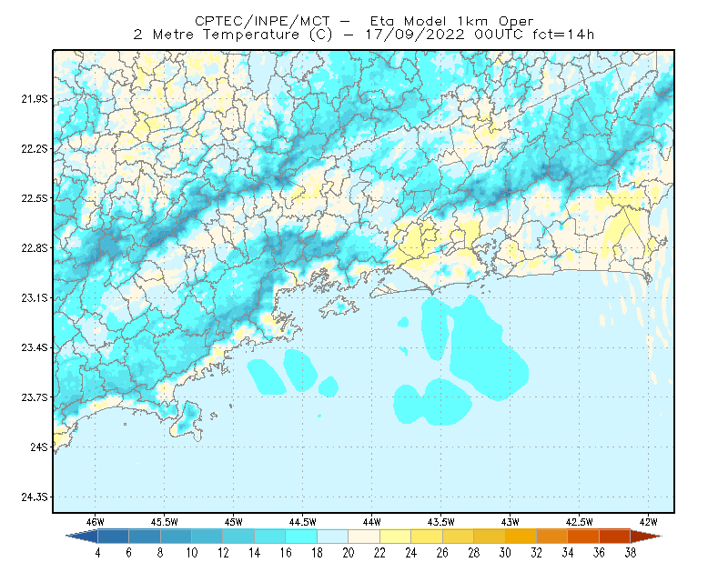Click the 22–24 light yellow color bar segment
Screen dimensions: 728x562
tap(396, 537)
